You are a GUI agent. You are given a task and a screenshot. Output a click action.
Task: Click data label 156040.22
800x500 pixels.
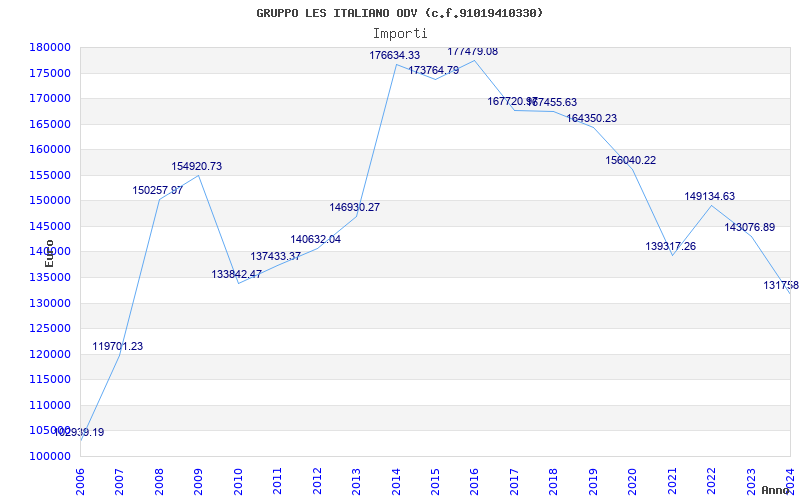point(631,160)
